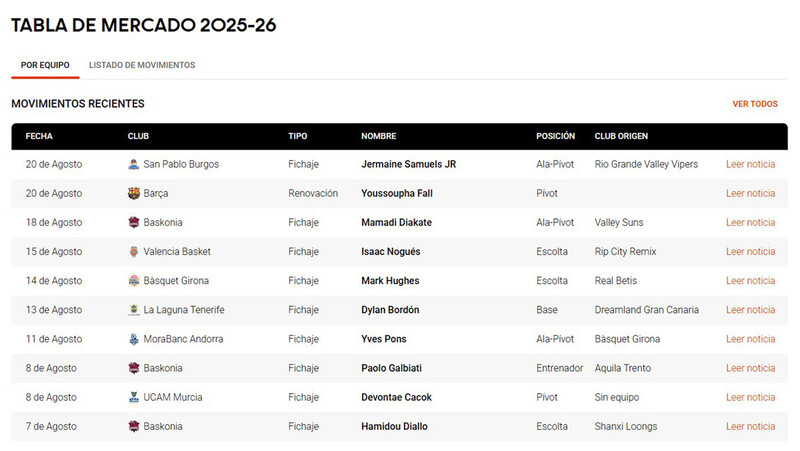Click the Bàsquet Girona club logo
The width and height of the screenshot is (800, 451).
(x=134, y=281)
